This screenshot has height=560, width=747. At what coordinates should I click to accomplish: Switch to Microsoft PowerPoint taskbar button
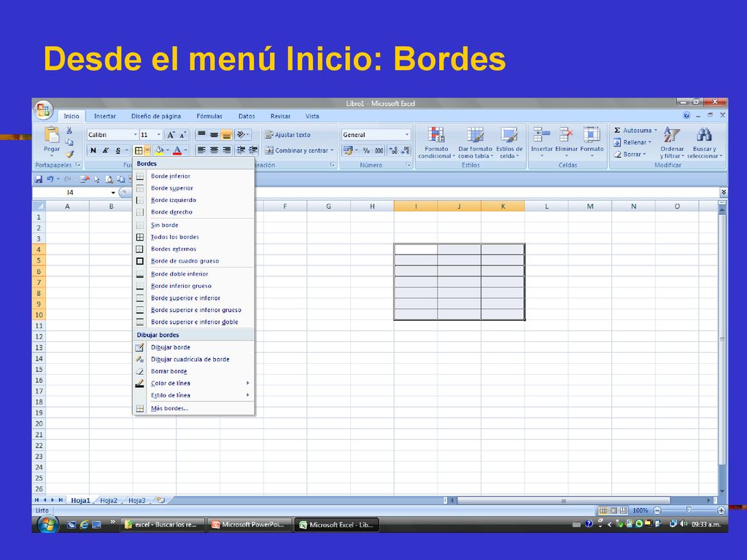[249, 525]
